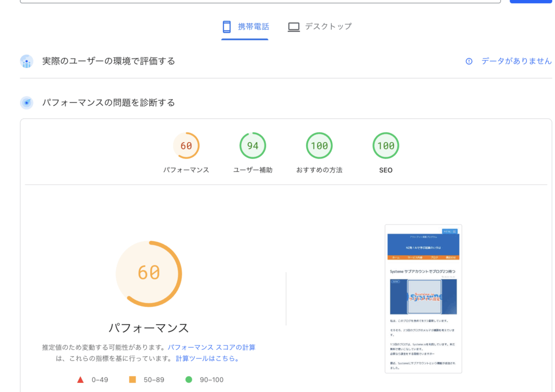Select the best practices score 100 gauge

click(x=319, y=146)
